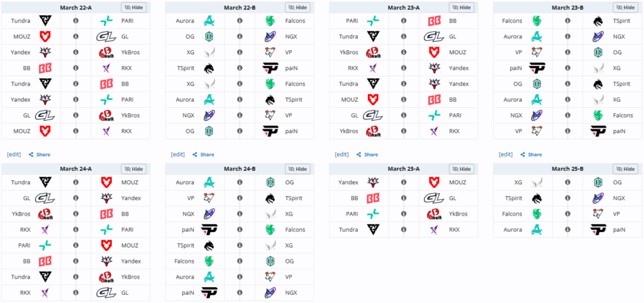Open info icon for YkBros vs MOUZ, March 23-A

pyautogui.click(x=404, y=52)
